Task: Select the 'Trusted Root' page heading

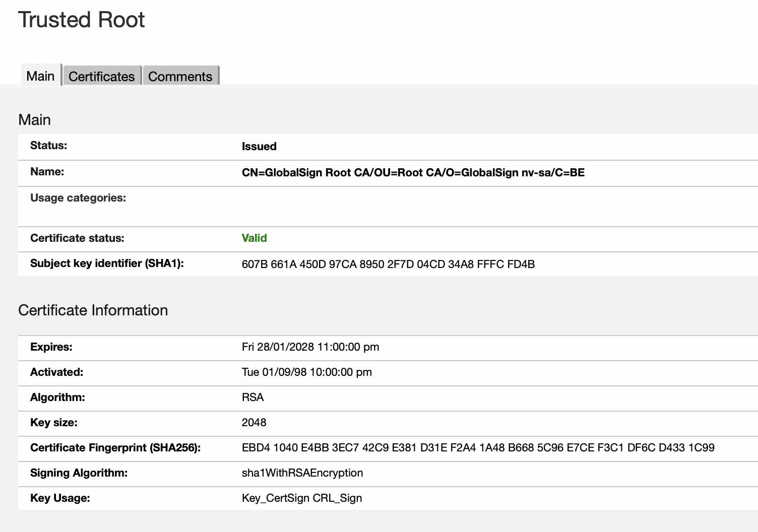Action: tap(82, 20)
